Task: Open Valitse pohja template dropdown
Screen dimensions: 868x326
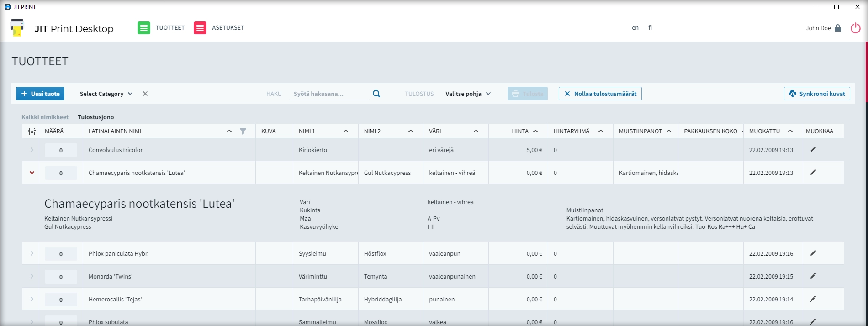Action: coord(468,94)
